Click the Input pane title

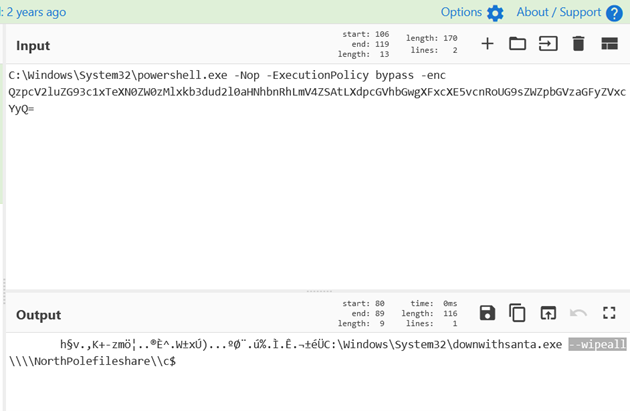(x=33, y=45)
